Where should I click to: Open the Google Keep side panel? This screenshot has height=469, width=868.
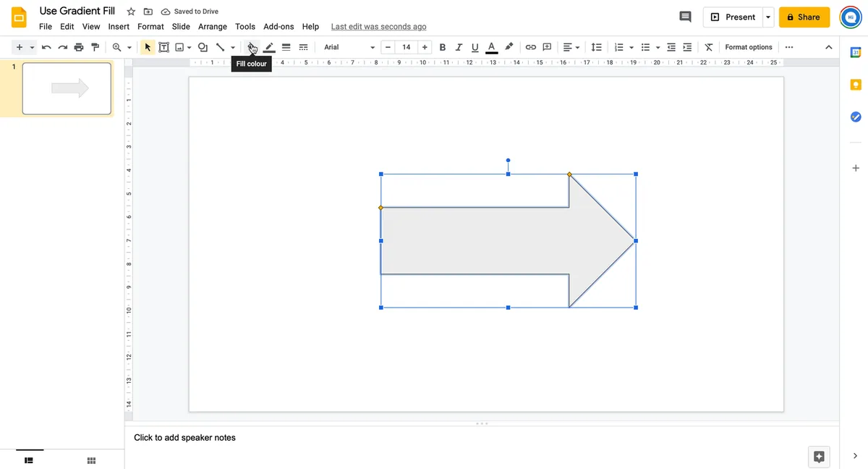[x=856, y=85]
